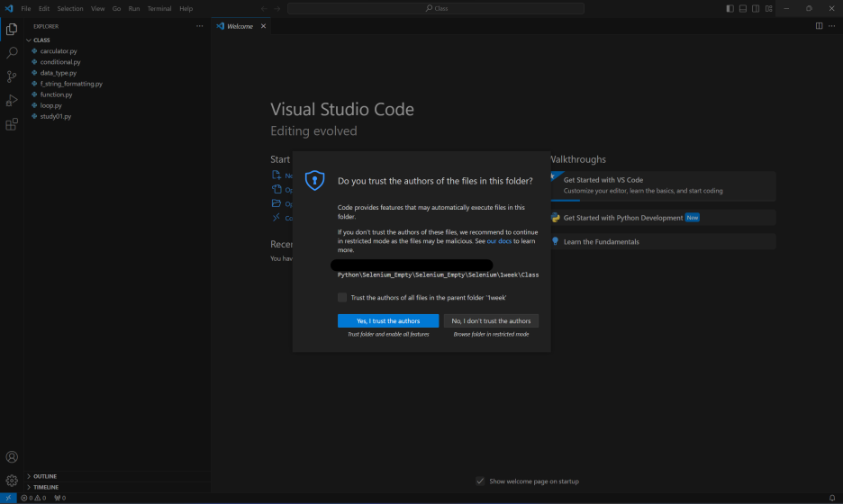Image resolution: width=843 pixels, height=504 pixels.
Task: Open the Selection menu
Action: click(x=70, y=9)
